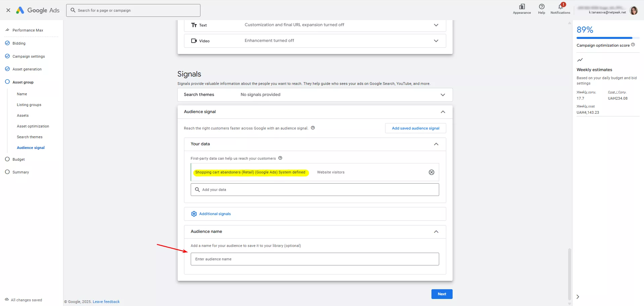Viewport: 644px width, 306px height.
Task: Close the campaign editor with X icon
Action: pos(8,10)
